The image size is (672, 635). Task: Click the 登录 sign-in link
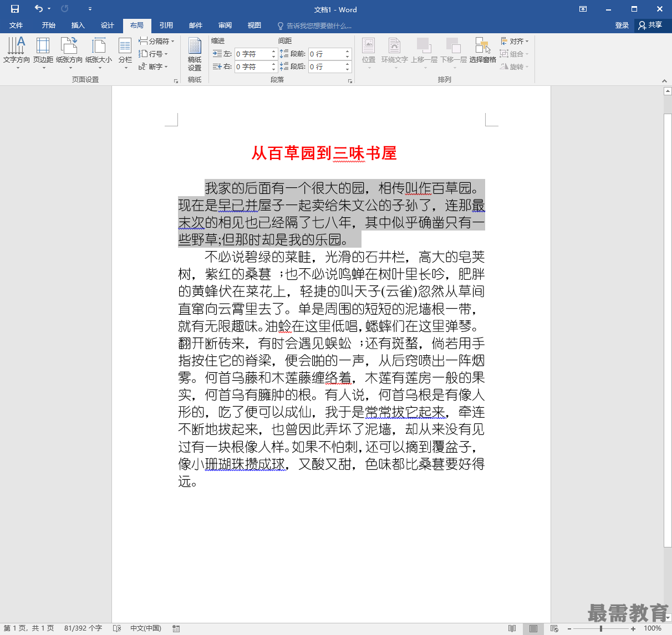coord(622,25)
